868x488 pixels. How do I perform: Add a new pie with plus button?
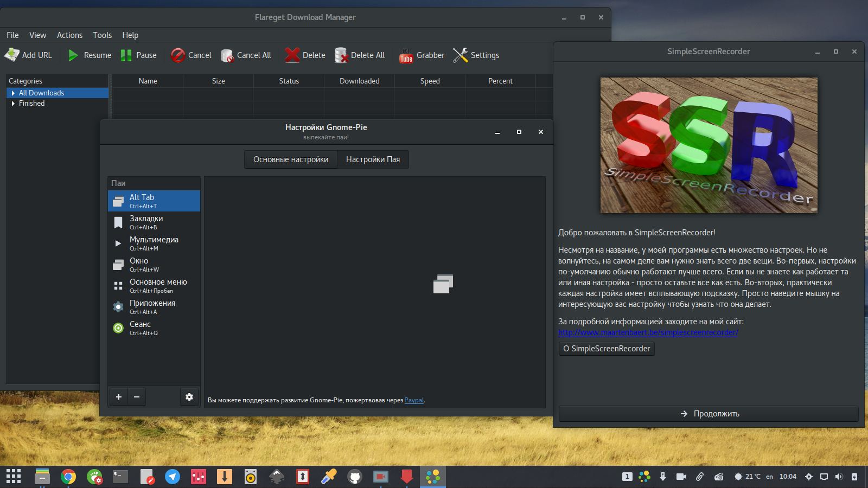point(119,397)
